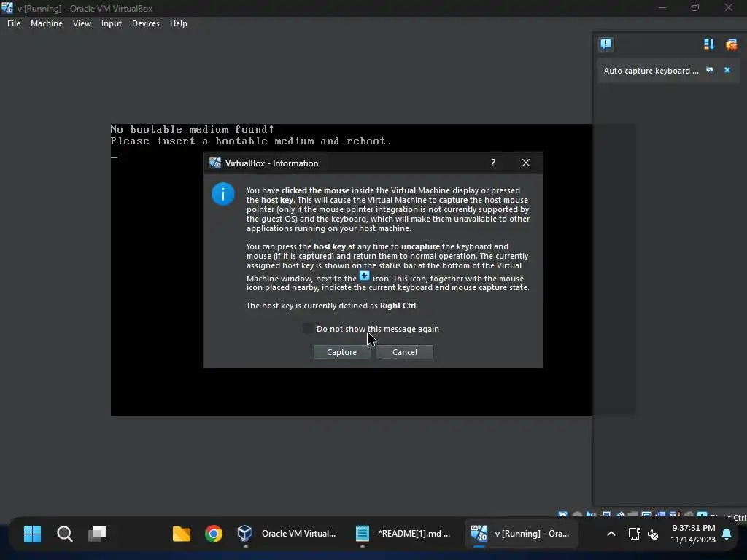Screen dimensions: 747x560
Task: Open the Machine menu
Action: tap(47, 23)
